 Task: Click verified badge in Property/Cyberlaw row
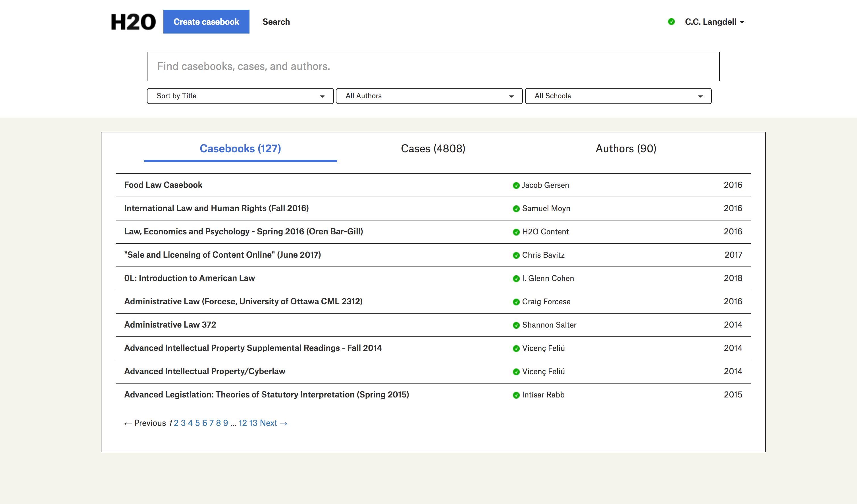tap(516, 372)
